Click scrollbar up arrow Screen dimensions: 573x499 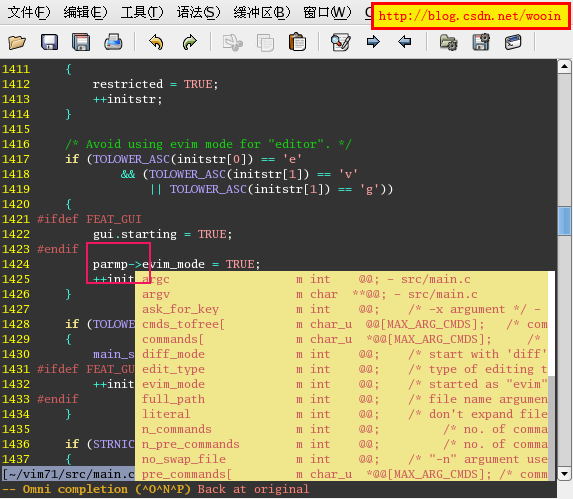[564, 67]
